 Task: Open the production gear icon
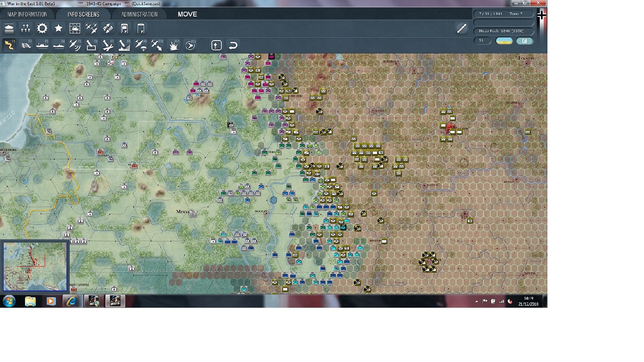coord(42,28)
